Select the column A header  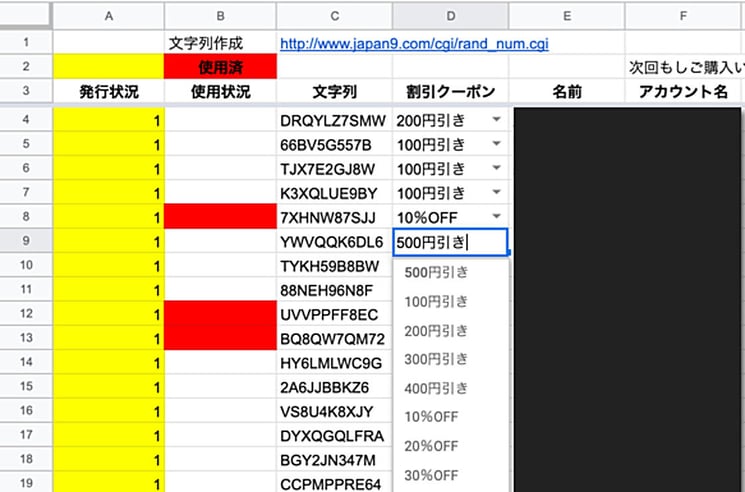coord(109,15)
